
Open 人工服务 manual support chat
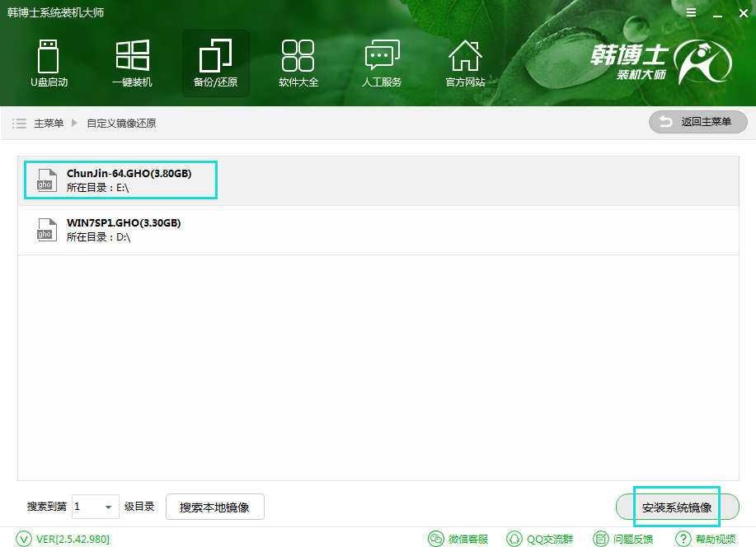click(382, 63)
